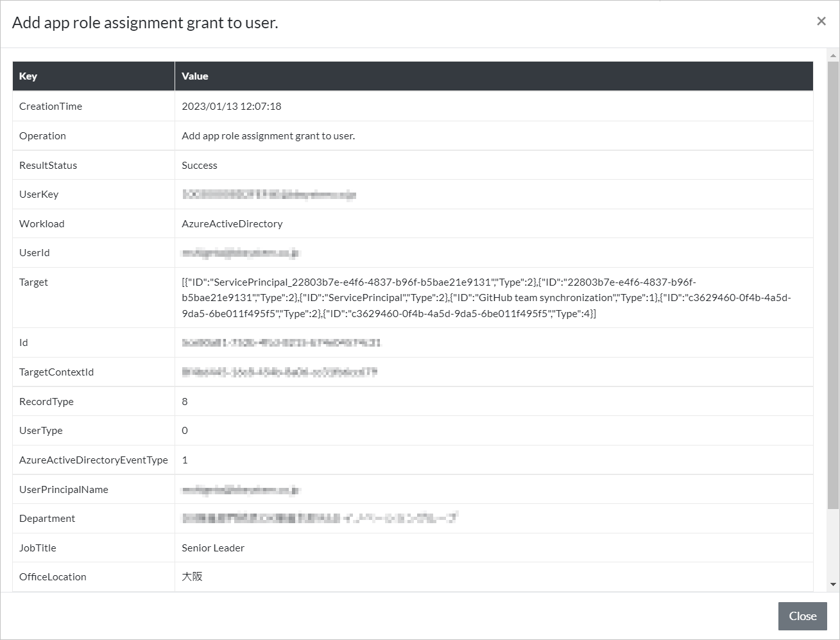
Task: Click the TargetContextId key cell
Action: (56, 372)
